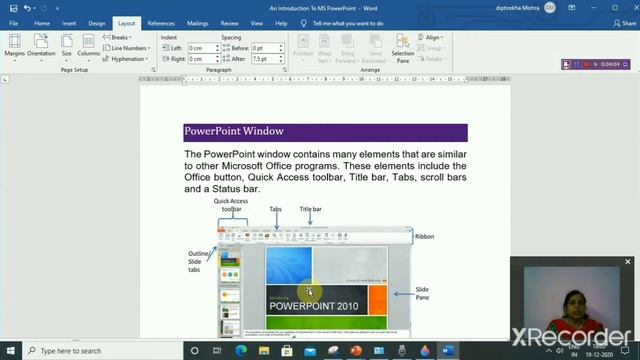Adjust Spacing After spinner arrows
The image size is (640, 360).
tap(281, 59)
